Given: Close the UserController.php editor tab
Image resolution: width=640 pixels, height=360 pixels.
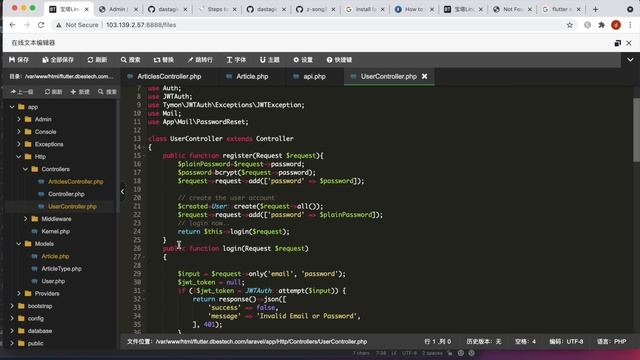Looking at the screenshot, I should (424, 76).
